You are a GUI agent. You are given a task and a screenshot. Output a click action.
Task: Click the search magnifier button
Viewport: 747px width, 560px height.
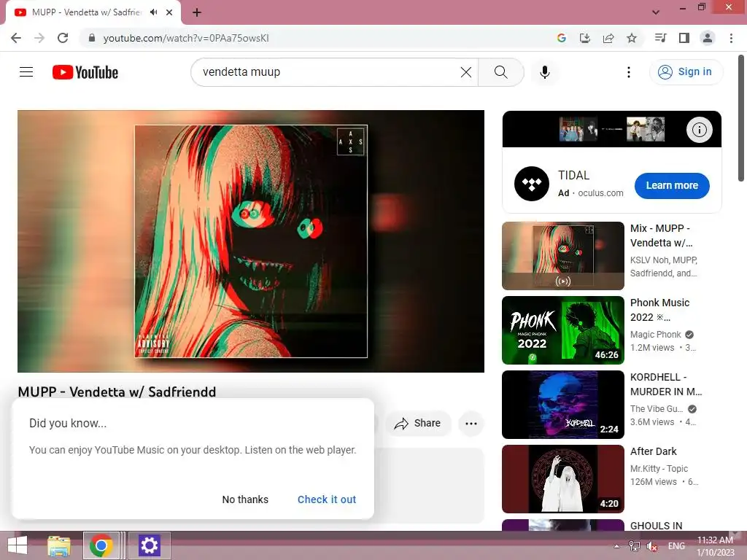pos(500,72)
